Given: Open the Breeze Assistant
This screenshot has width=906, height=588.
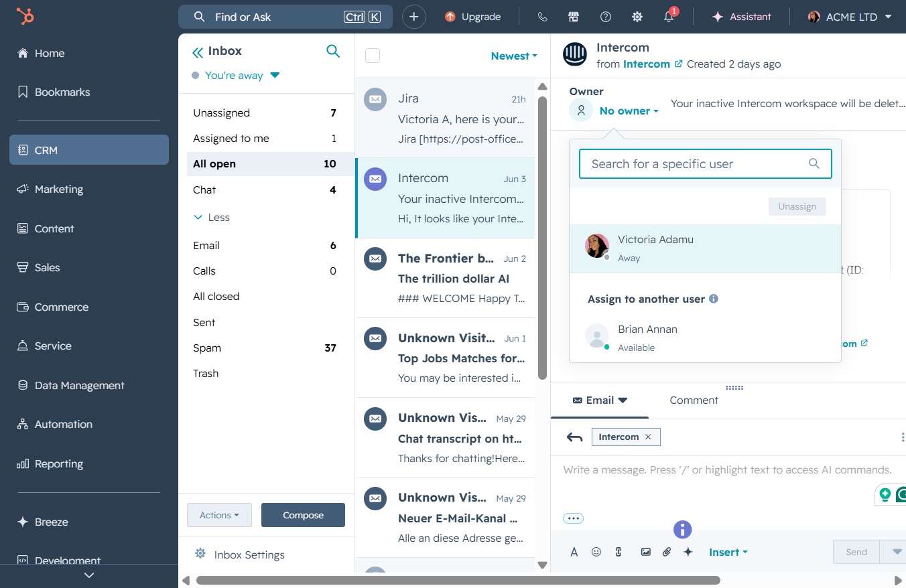Looking at the screenshot, I should (x=742, y=17).
